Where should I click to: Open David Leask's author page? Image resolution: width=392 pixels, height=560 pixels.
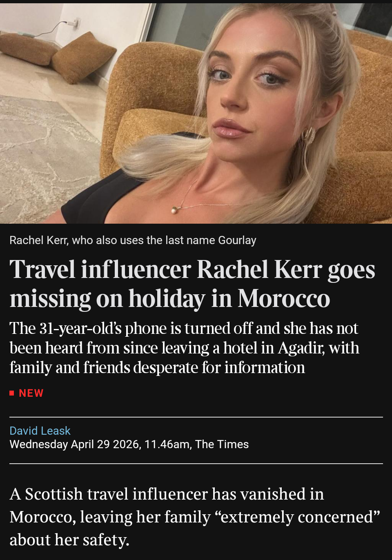coord(40,431)
